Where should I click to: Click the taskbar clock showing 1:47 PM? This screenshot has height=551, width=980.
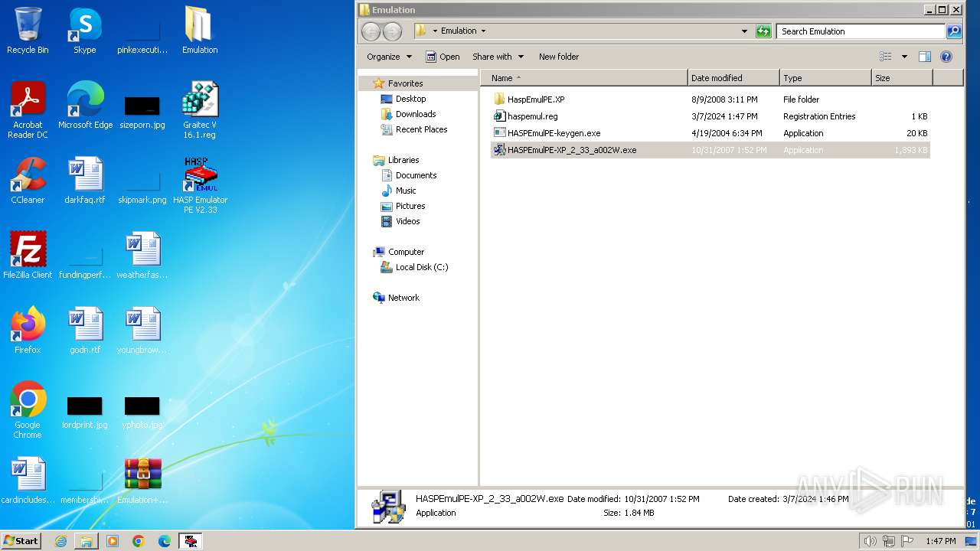pyautogui.click(x=940, y=541)
